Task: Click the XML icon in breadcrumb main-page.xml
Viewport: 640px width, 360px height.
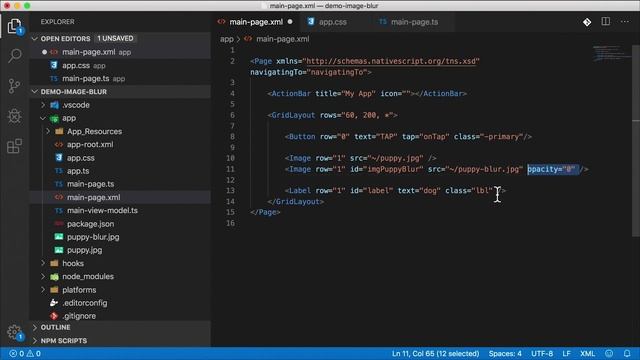Action: coord(248,39)
